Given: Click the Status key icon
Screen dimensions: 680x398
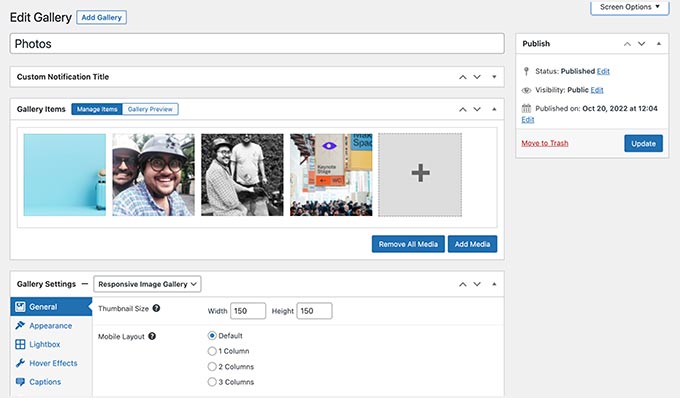Looking at the screenshot, I should click(526, 71).
